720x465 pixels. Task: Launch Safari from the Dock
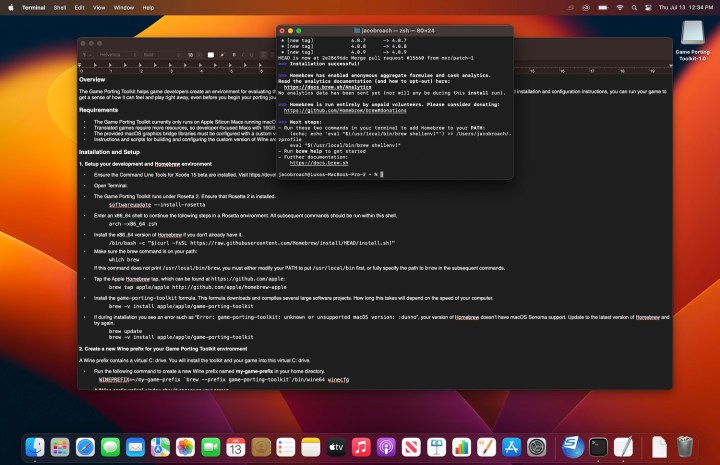click(85, 447)
